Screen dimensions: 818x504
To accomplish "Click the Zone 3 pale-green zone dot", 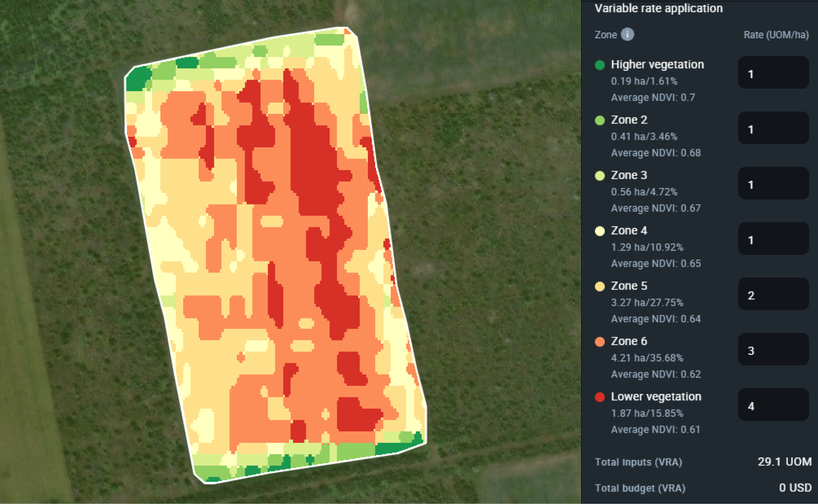I will 600,175.
